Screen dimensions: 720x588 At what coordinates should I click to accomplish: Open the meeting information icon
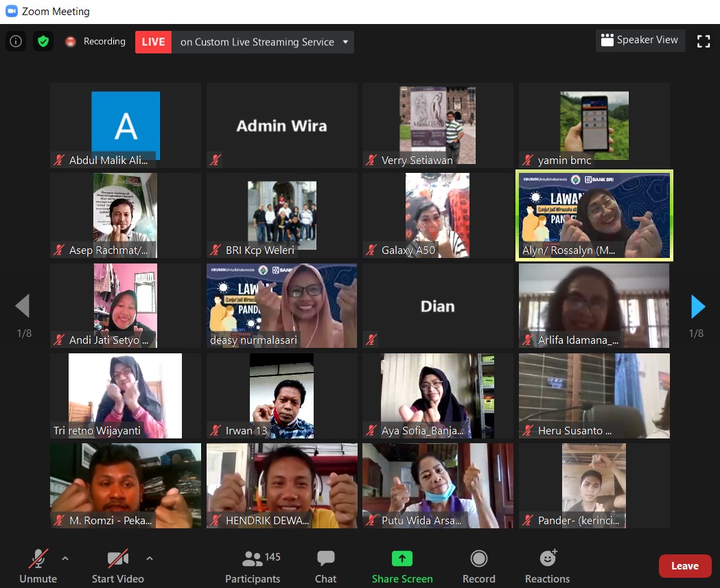click(16, 41)
